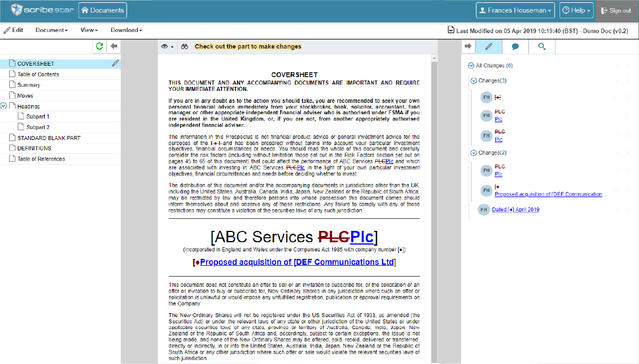Open the View menu
639x364 pixels.
(89, 30)
